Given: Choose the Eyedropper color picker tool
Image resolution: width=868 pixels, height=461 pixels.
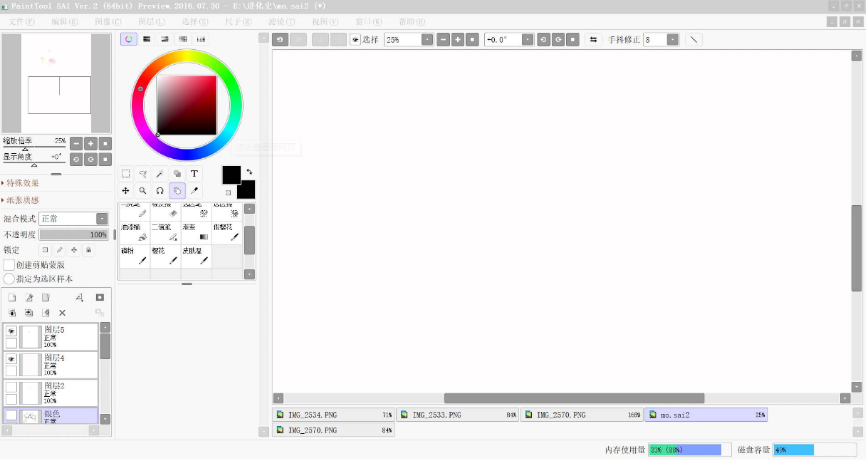Looking at the screenshot, I should [x=194, y=191].
